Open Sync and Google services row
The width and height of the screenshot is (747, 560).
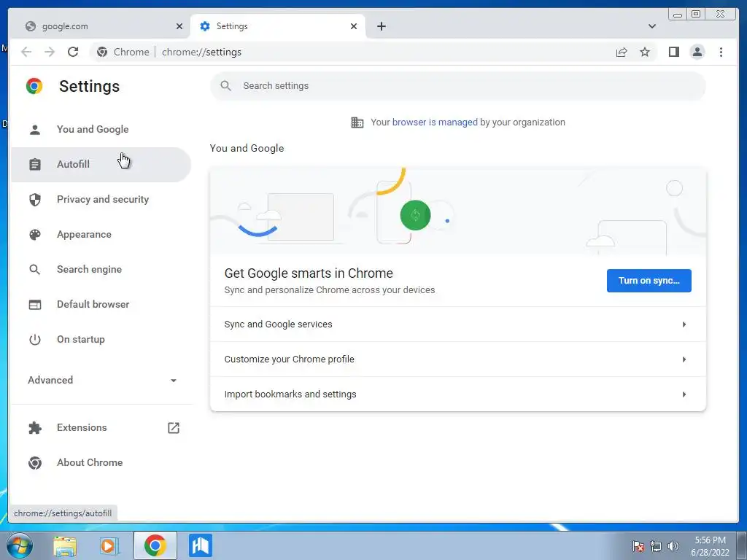pyautogui.click(x=458, y=324)
